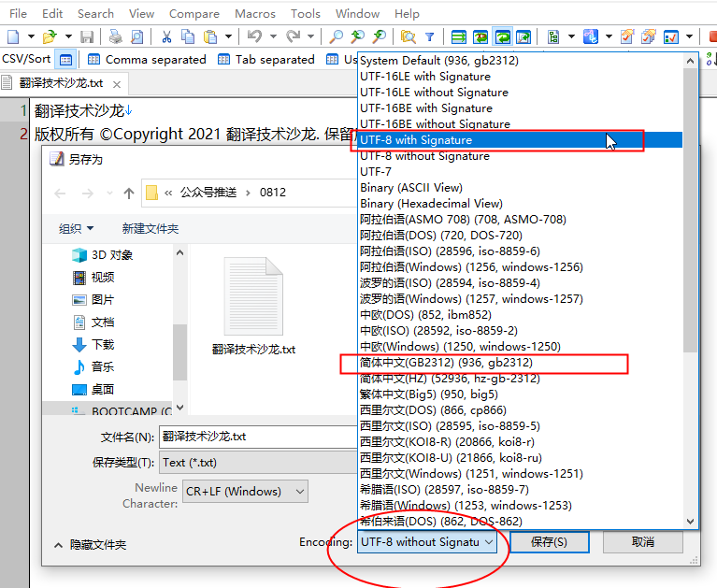Choose UTF-8 without Signature in list
This screenshot has width=717, height=588.
520,156
